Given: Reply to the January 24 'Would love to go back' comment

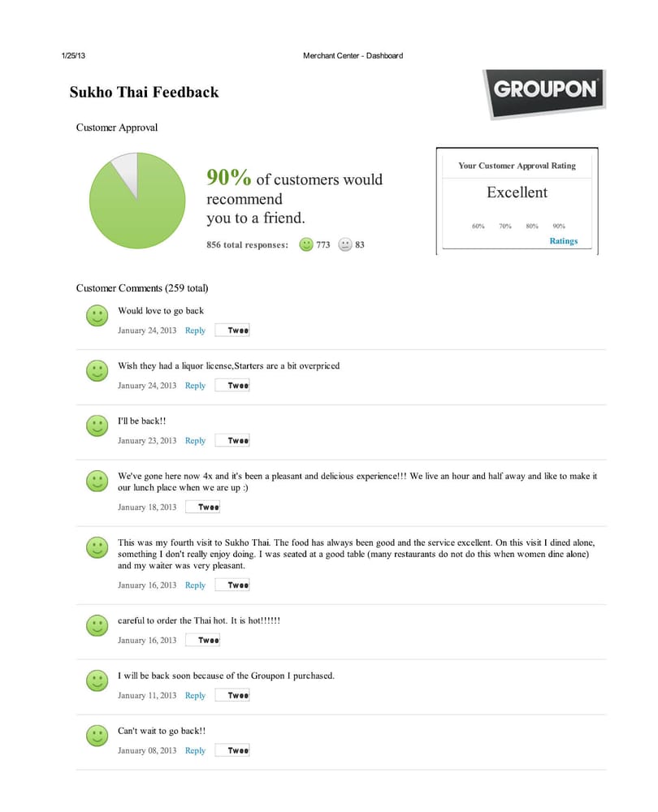Looking at the screenshot, I should pyautogui.click(x=195, y=330).
